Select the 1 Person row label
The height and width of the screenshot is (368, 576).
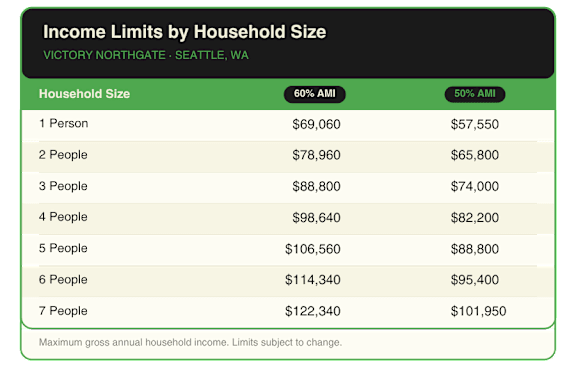pos(64,123)
